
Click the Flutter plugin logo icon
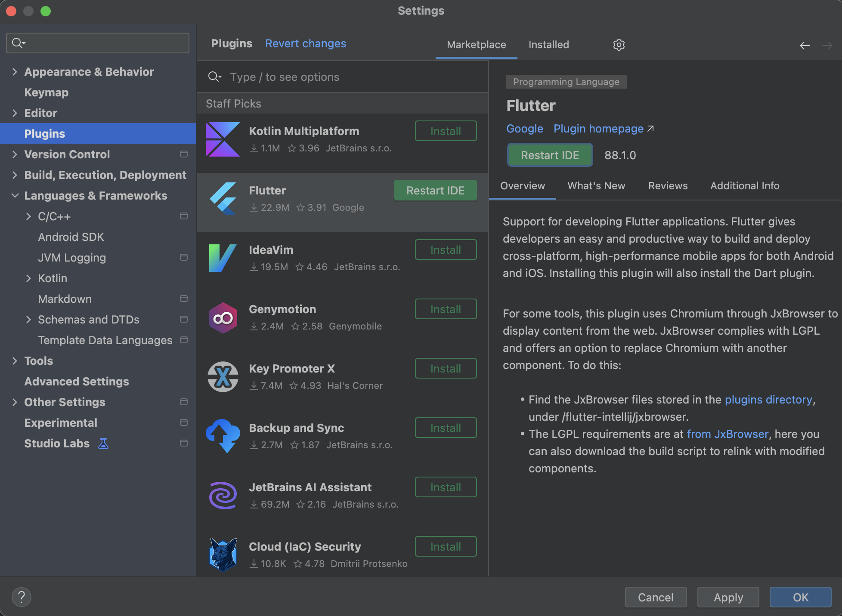point(223,199)
